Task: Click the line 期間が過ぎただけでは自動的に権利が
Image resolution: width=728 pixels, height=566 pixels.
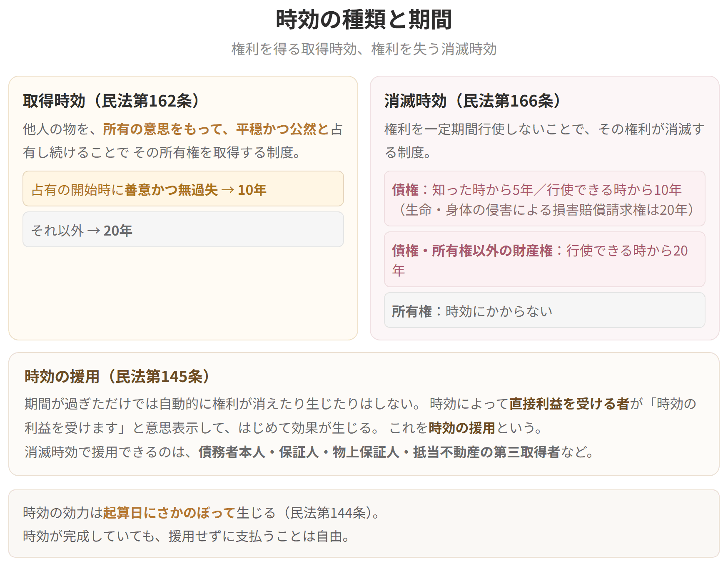Action: point(360,404)
